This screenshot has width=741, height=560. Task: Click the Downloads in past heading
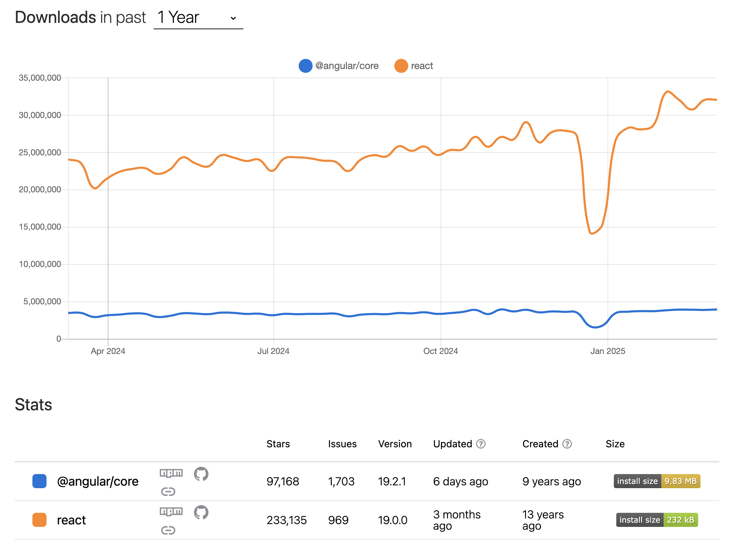[x=80, y=18]
